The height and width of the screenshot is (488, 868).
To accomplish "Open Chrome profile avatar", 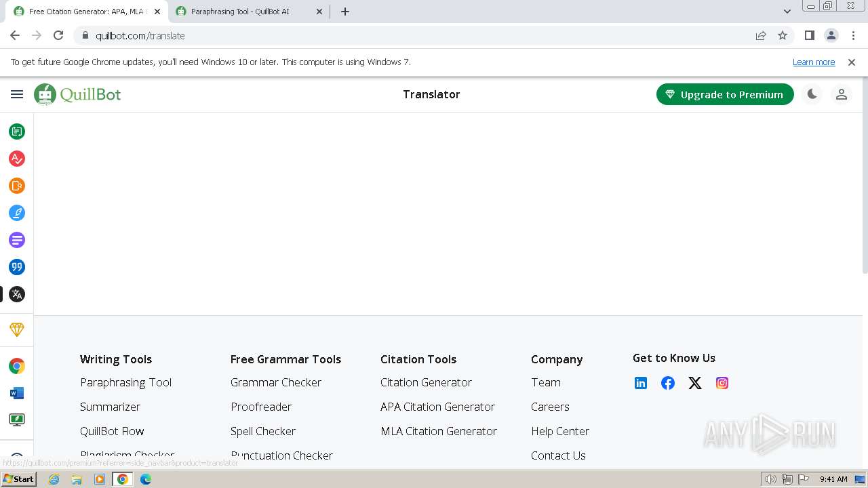I will (x=831, y=35).
